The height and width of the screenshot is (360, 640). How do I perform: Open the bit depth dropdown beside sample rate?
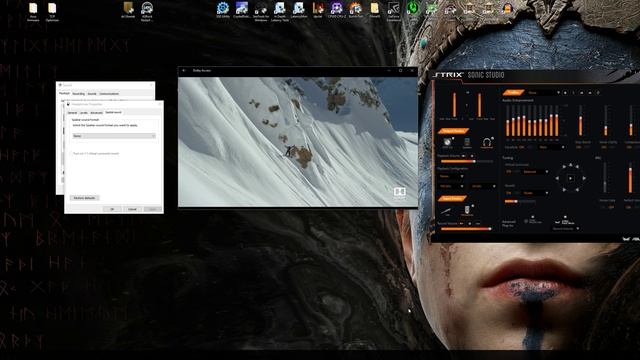[484, 186]
